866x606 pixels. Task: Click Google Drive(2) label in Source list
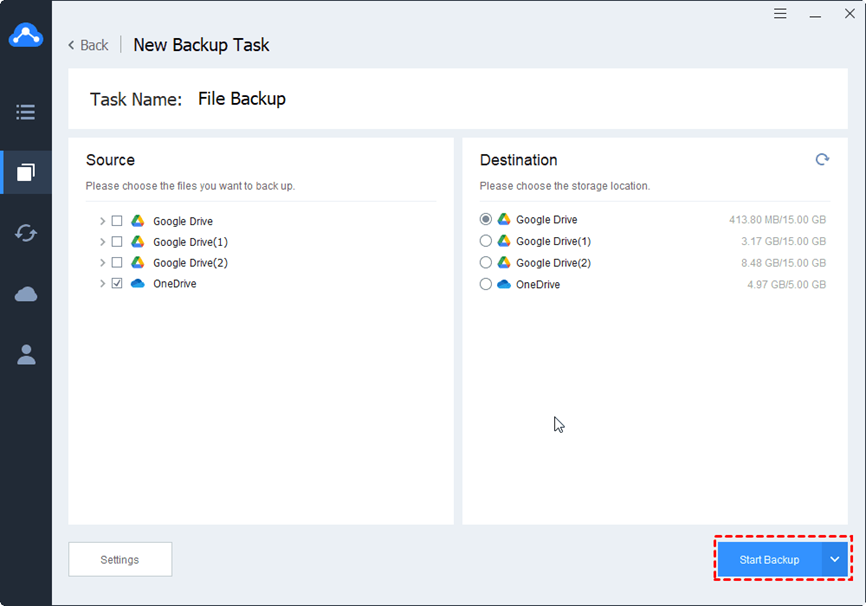click(191, 263)
